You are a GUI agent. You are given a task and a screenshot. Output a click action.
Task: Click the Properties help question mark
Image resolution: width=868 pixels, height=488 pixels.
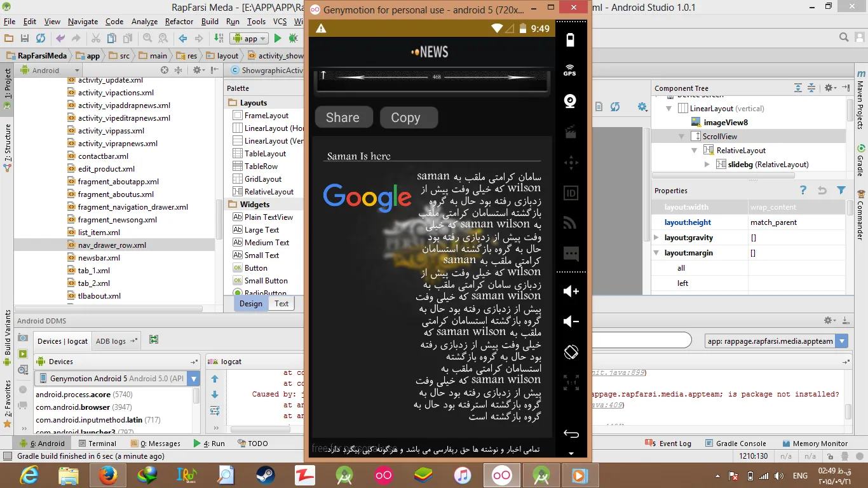[803, 190]
